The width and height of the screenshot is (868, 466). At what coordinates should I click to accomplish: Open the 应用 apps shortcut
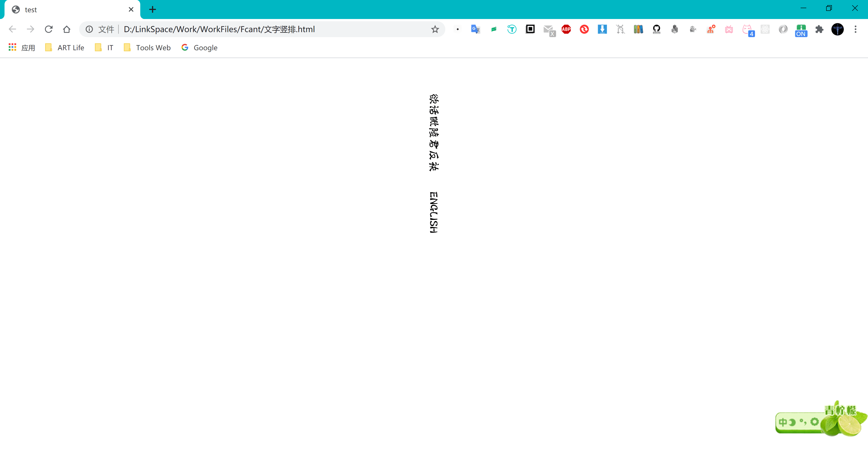[x=22, y=48]
